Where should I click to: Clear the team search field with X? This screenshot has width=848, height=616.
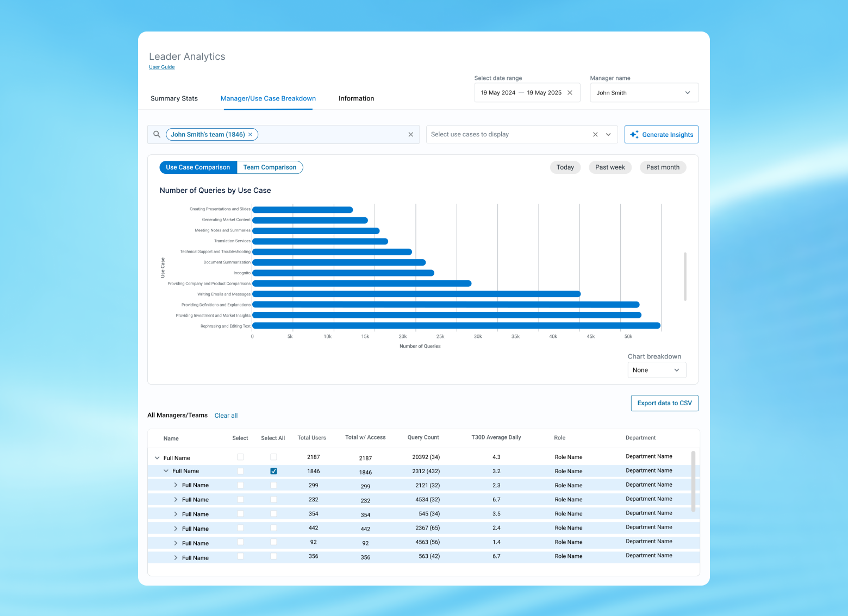click(411, 135)
